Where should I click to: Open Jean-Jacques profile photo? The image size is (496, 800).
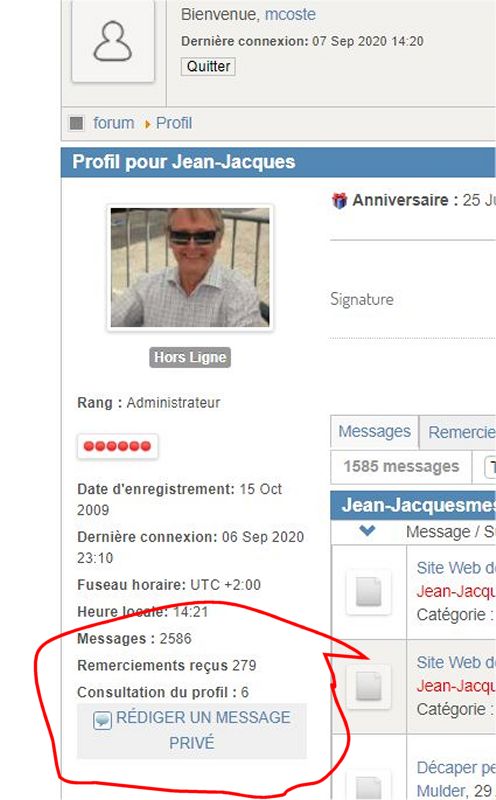[190, 267]
